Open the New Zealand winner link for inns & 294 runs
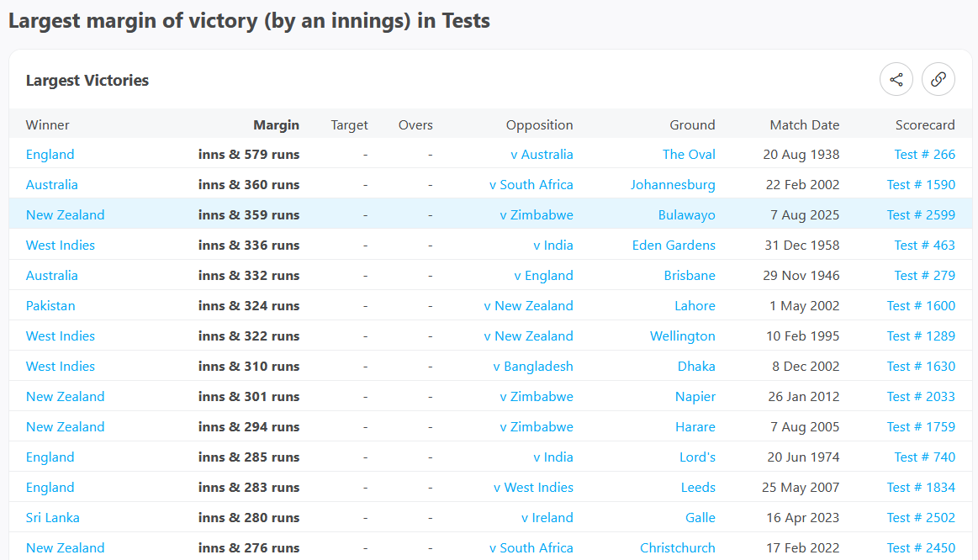The width and height of the screenshot is (978, 560). tap(66, 427)
